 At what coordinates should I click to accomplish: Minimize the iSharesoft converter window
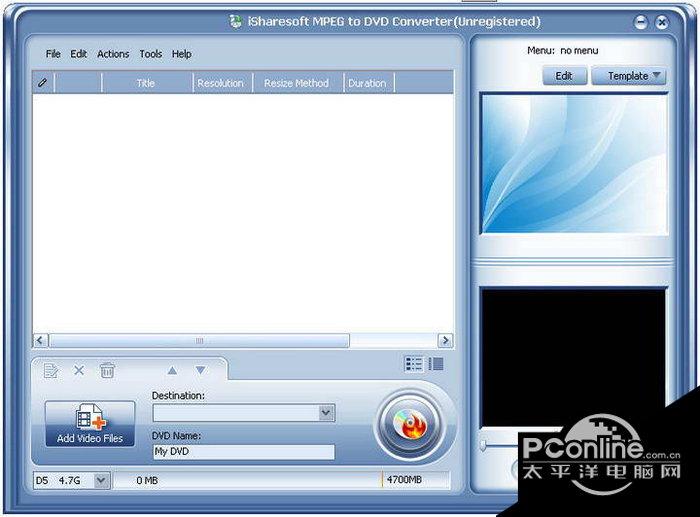click(640, 22)
